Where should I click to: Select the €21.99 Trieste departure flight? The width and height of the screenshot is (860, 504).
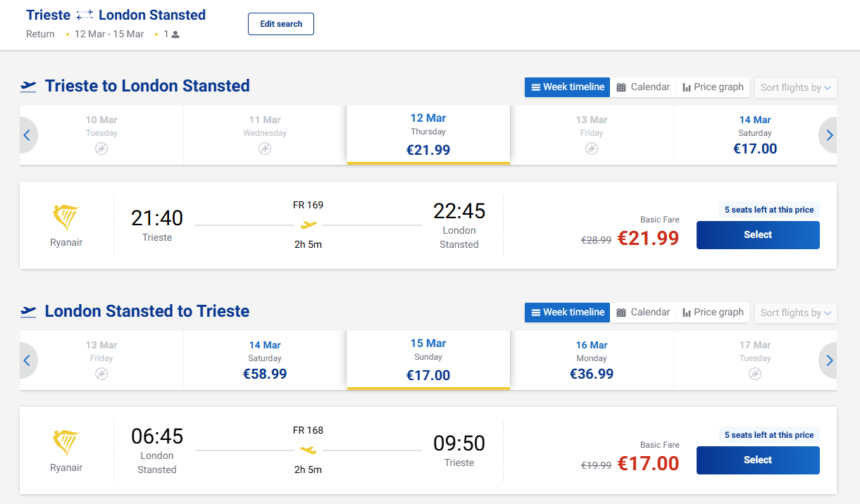tap(758, 235)
